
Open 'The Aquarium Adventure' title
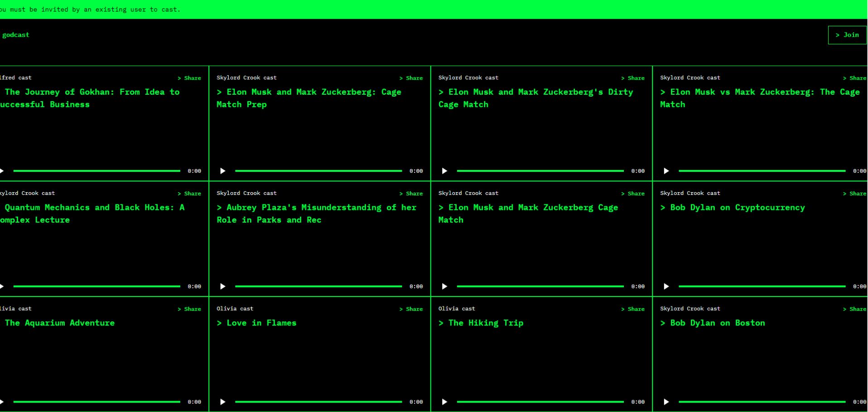pos(58,323)
